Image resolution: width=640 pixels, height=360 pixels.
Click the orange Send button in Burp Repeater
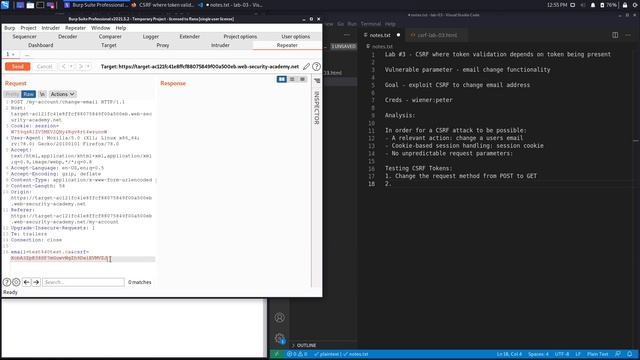click(x=18, y=67)
